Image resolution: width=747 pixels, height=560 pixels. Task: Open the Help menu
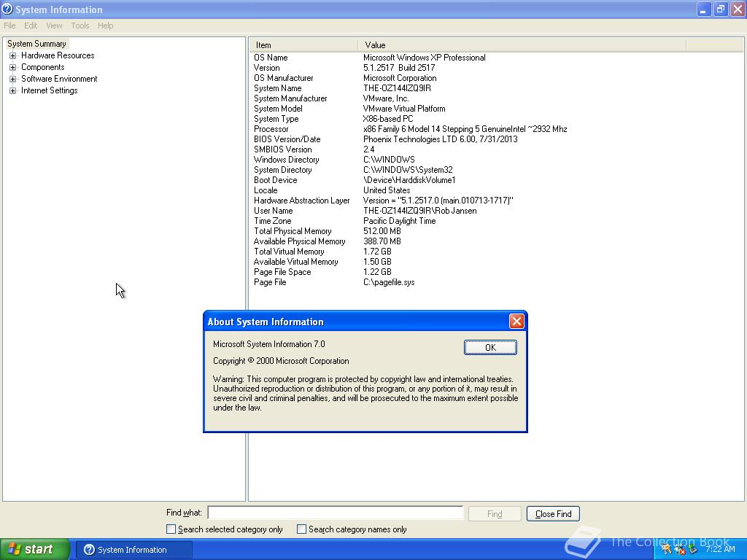[x=105, y=26]
